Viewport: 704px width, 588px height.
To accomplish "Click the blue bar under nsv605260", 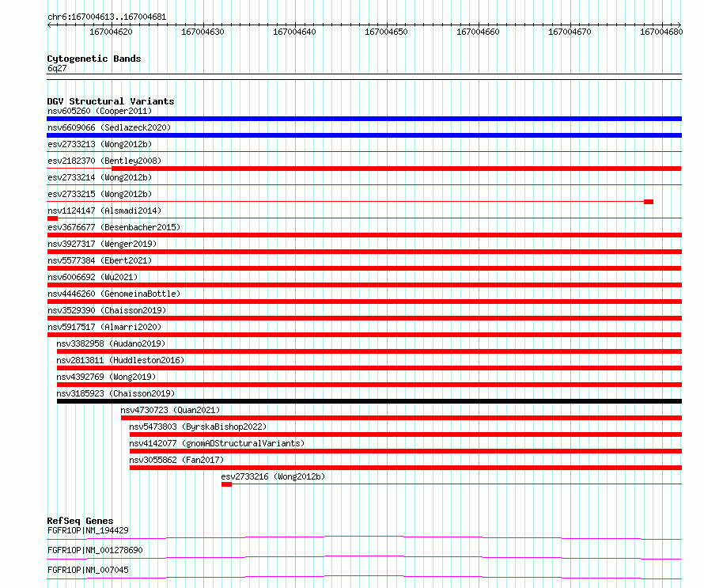I will pos(364,119).
